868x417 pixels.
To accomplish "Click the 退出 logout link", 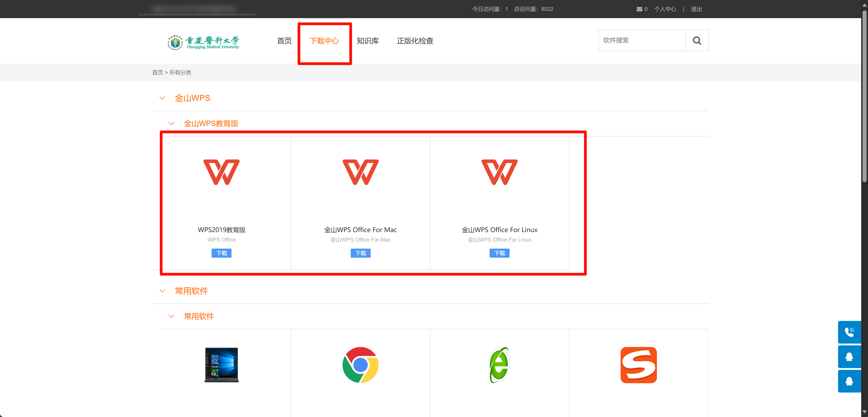I will point(696,9).
